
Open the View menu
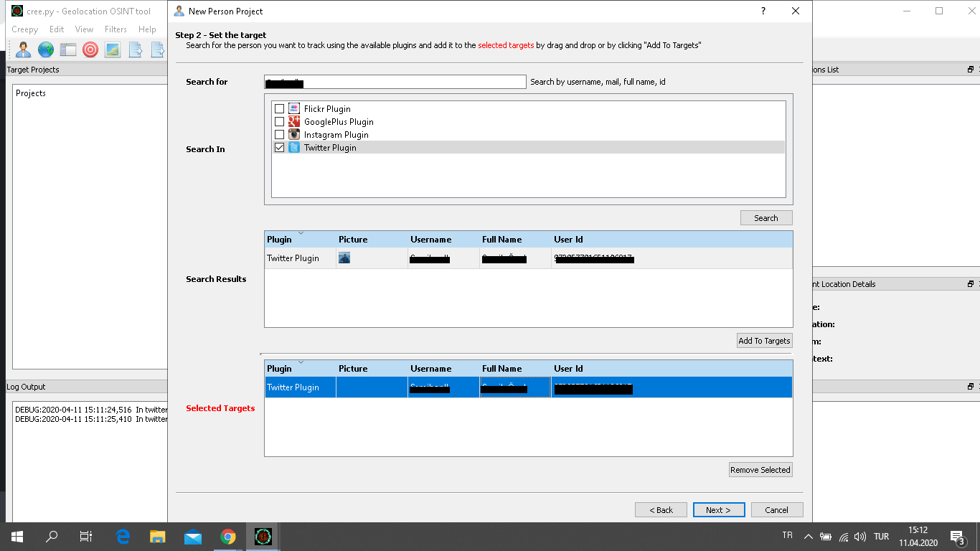point(85,29)
